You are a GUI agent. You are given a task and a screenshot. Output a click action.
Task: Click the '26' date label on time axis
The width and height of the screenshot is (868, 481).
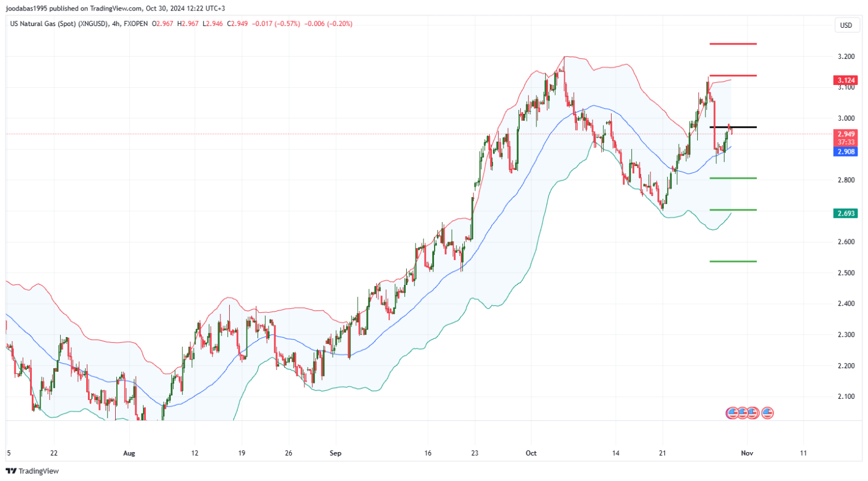[x=289, y=453]
